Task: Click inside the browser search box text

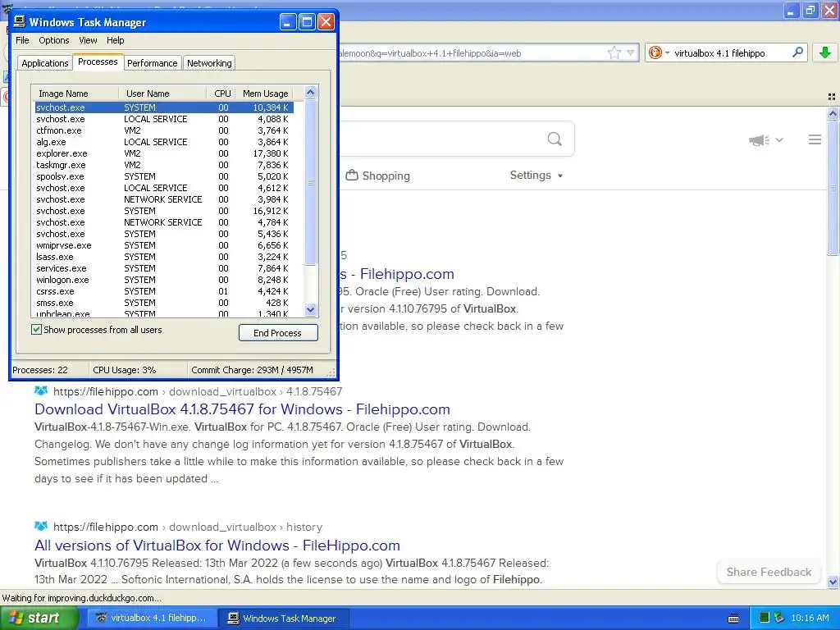Action: 719,53
